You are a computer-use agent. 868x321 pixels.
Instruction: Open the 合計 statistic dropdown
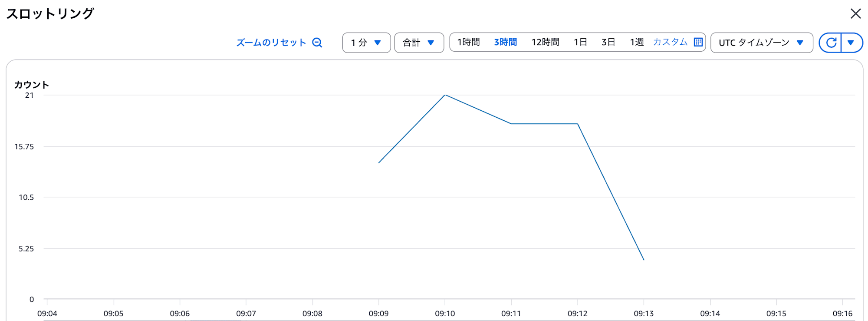tap(419, 43)
